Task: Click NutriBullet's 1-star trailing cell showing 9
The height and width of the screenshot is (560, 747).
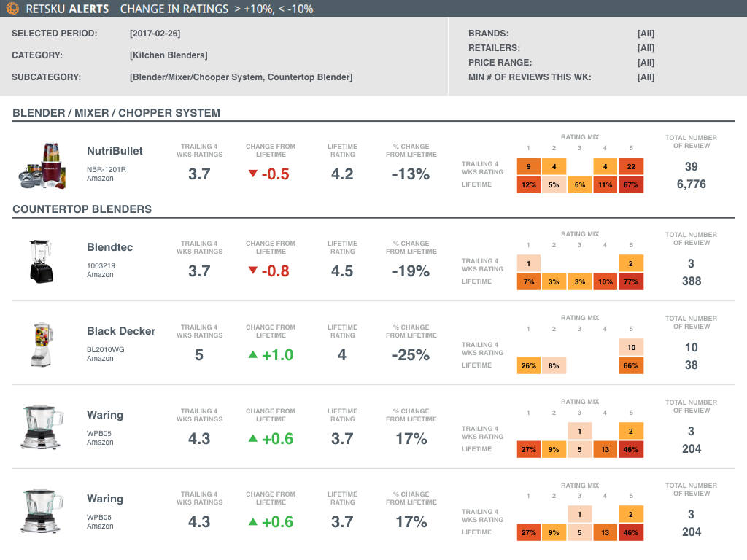Action: (529, 167)
